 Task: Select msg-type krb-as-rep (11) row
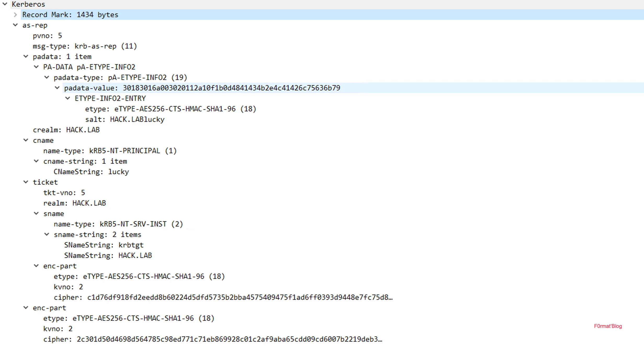pos(85,46)
